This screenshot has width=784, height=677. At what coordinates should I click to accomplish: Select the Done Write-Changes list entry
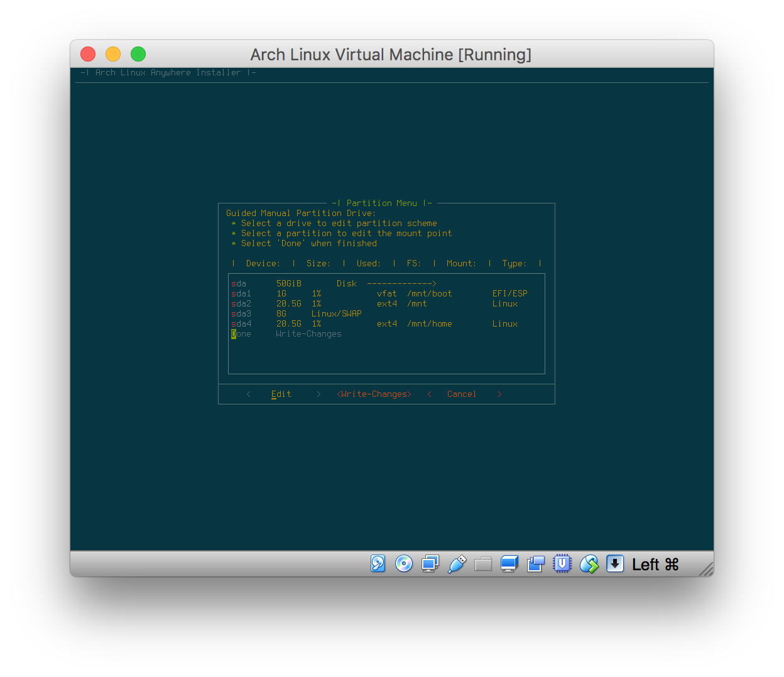click(x=386, y=333)
